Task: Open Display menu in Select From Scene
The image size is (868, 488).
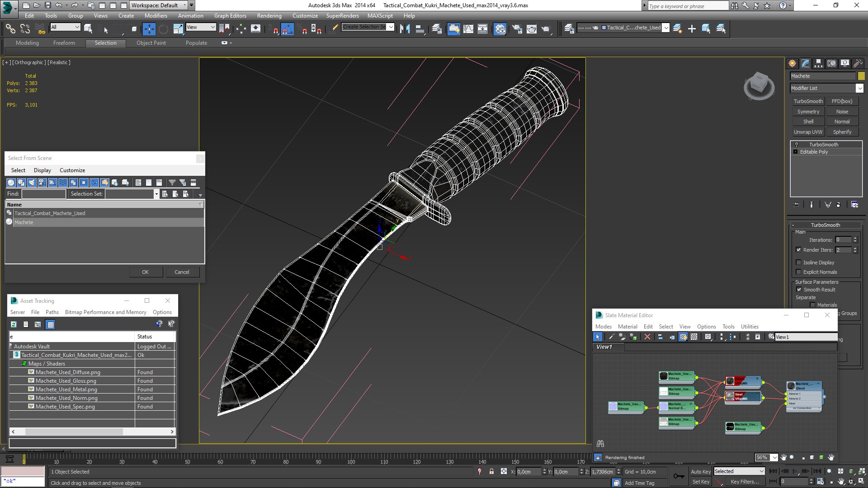Action: (x=42, y=170)
